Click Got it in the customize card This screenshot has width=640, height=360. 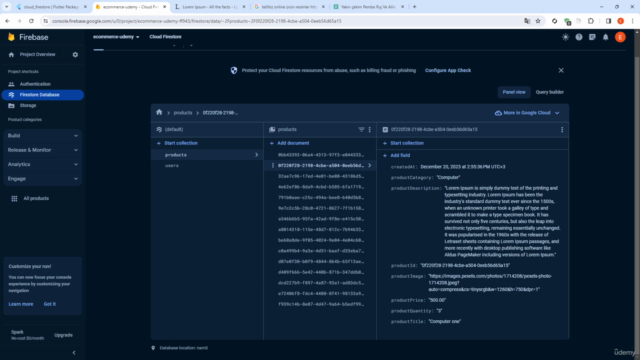pos(50,304)
